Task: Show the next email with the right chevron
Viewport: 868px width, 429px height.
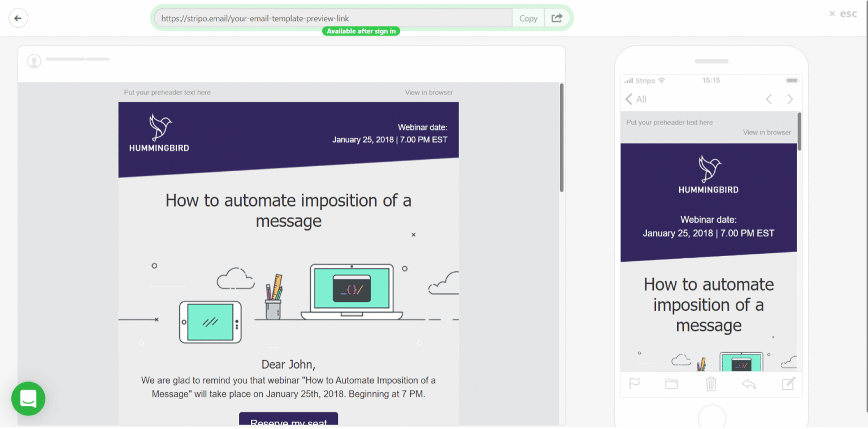Action: (x=790, y=99)
